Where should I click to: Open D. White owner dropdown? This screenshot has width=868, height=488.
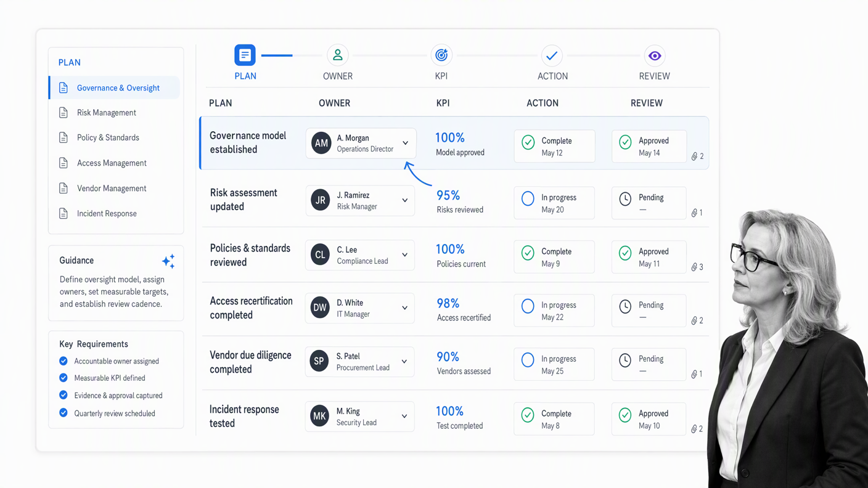[x=404, y=307]
